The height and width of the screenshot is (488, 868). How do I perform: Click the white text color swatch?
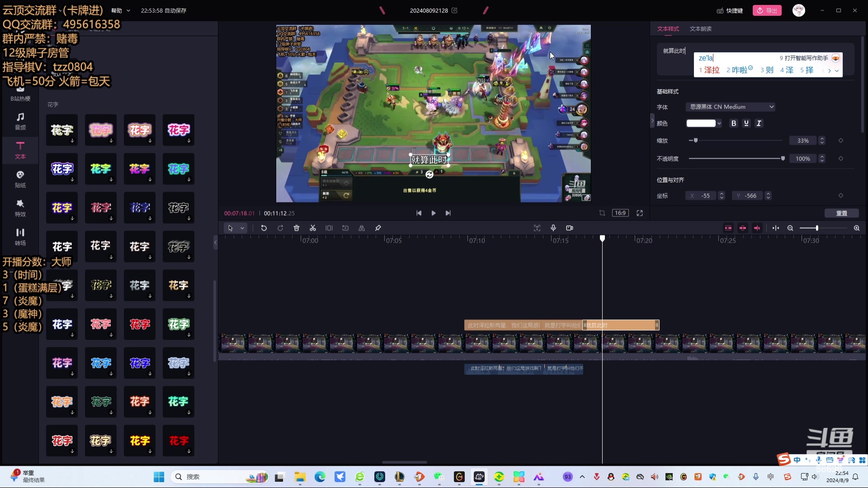pos(701,123)
